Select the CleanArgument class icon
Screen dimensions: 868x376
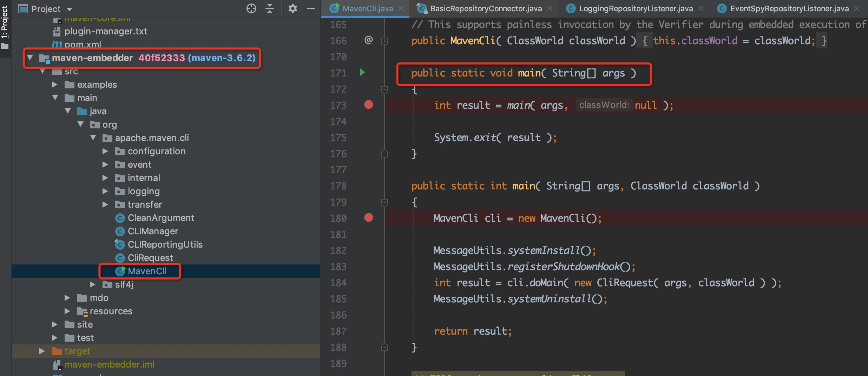pos(120,218)
